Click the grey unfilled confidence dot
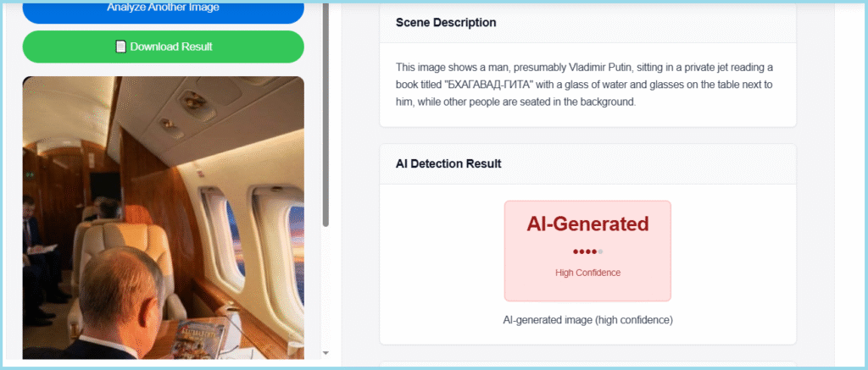Viewport: 868px width, 370px height. pos(600,251)
